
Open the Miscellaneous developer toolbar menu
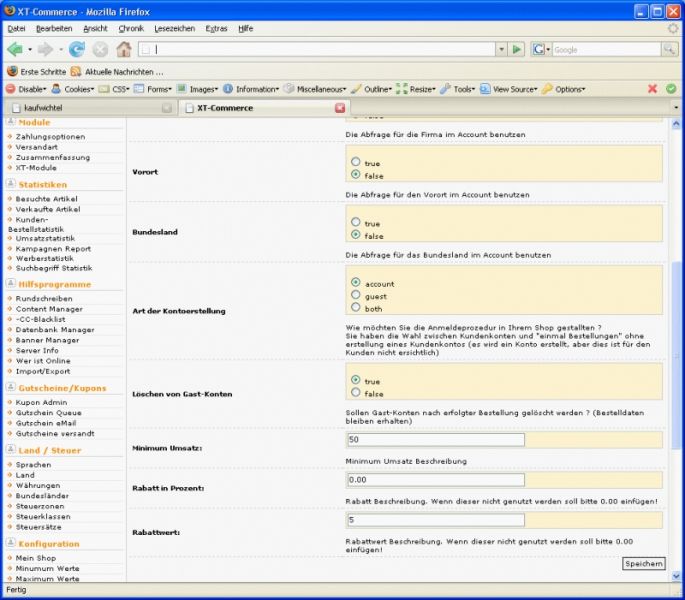(315, 89)
